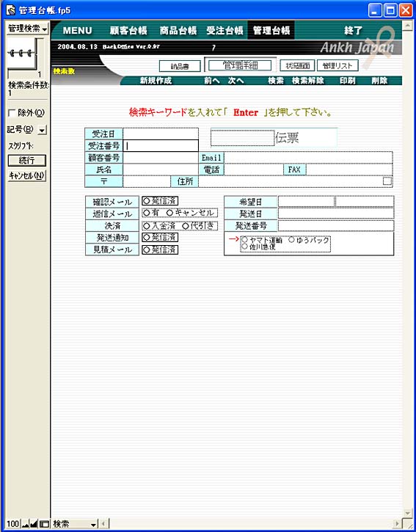The height and width of the screenshot is (532, 416).
Task: Click the 受注日 input field
Action: click(161, 134)
